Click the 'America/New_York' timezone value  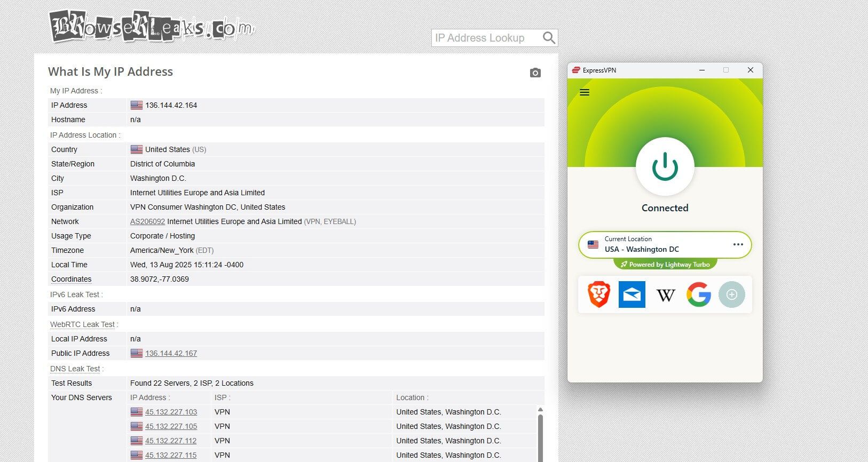click(x=162, y=250)
